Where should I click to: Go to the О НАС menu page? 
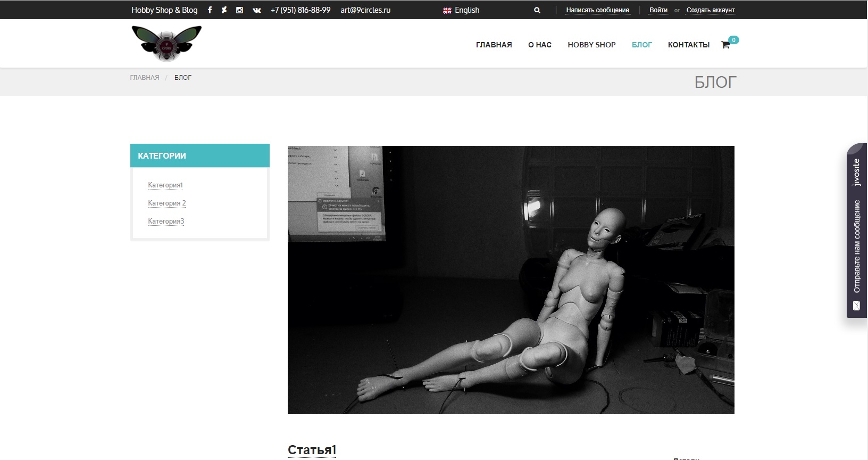pos(539,45)
